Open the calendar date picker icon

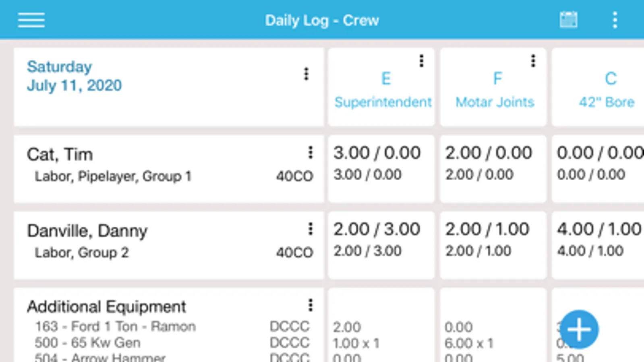(x=568, y=20)
